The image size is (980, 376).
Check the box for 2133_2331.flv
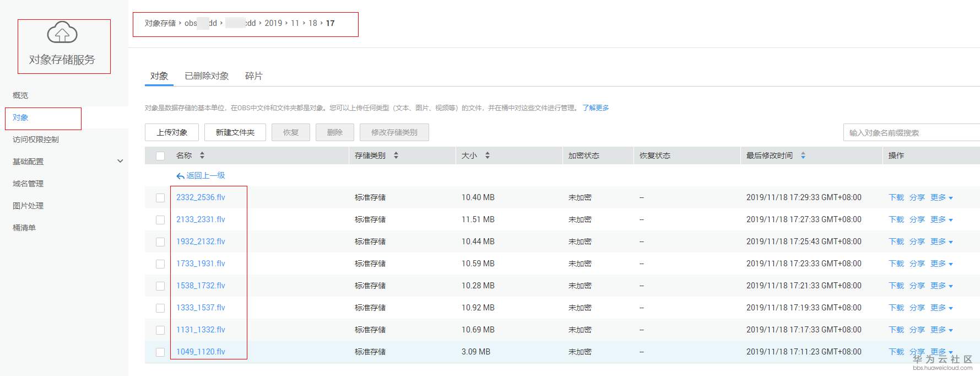coord(160,220)
